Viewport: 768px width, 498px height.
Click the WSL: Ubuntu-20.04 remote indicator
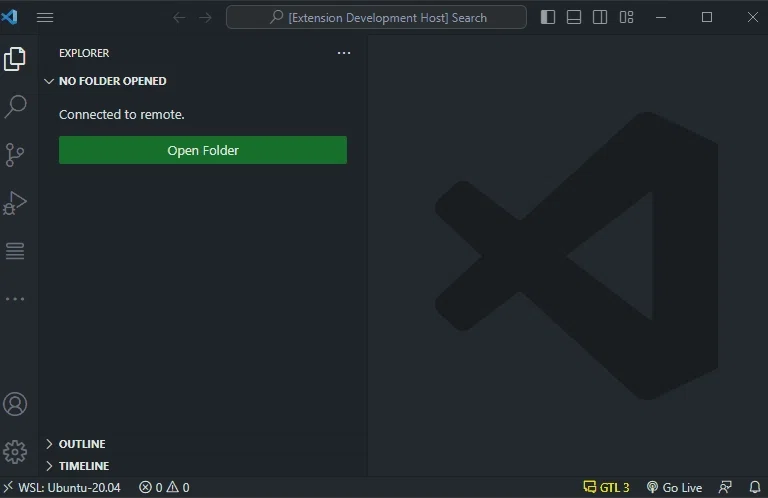coord(62,488)
